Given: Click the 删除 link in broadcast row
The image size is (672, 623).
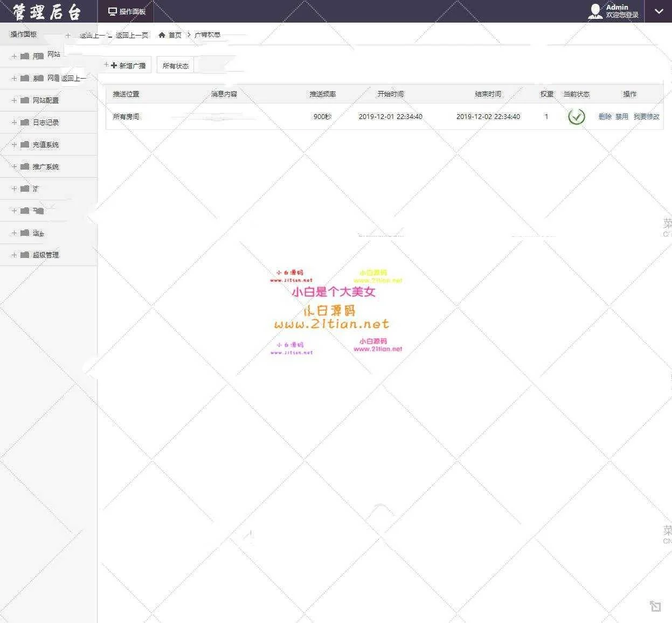Looking at the screenshot, I should pyautogui.click(x=605, y=116).
